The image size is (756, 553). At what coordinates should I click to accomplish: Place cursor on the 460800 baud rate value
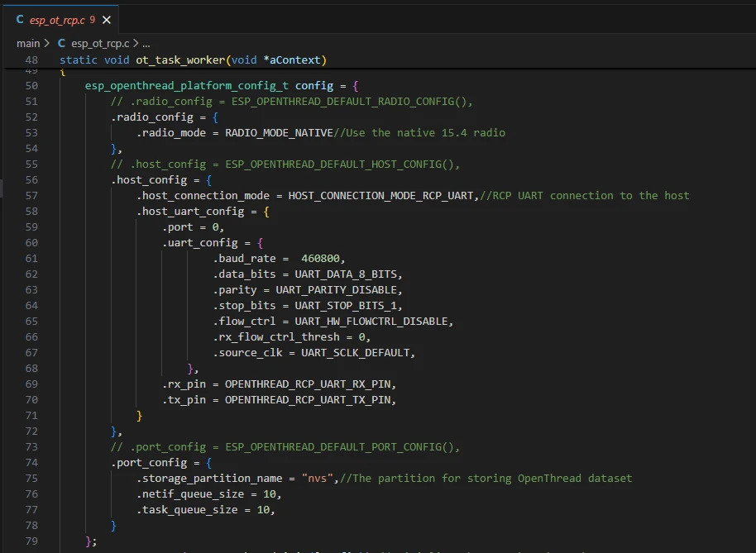[319, 259]
